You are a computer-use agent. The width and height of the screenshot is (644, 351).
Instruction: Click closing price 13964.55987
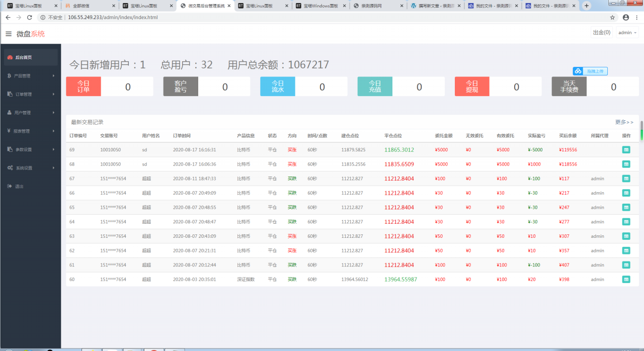pyautogui.click(x=401, y=279)
